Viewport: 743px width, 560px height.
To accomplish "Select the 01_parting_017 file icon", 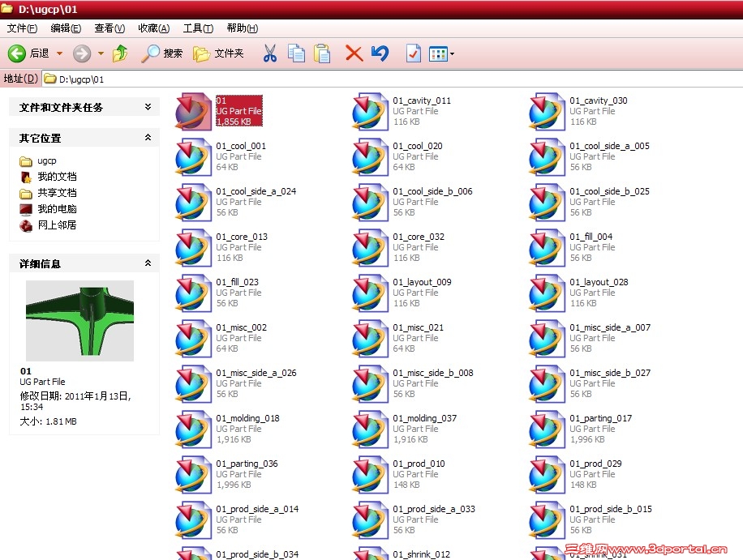I will click(x=547, y=430).
